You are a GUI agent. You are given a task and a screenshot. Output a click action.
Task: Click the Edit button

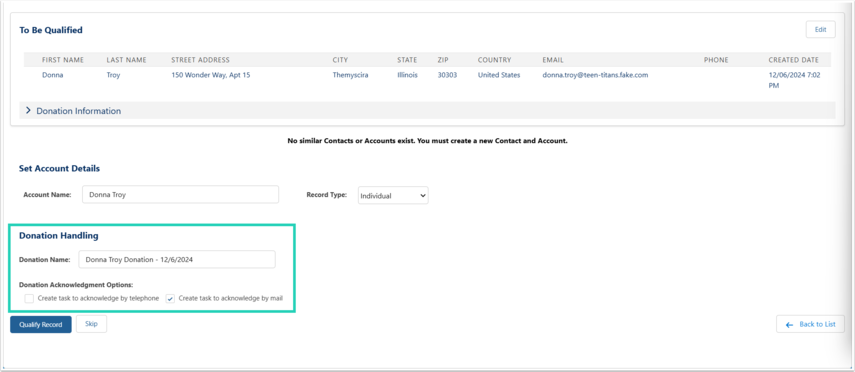tap(820, 29)
